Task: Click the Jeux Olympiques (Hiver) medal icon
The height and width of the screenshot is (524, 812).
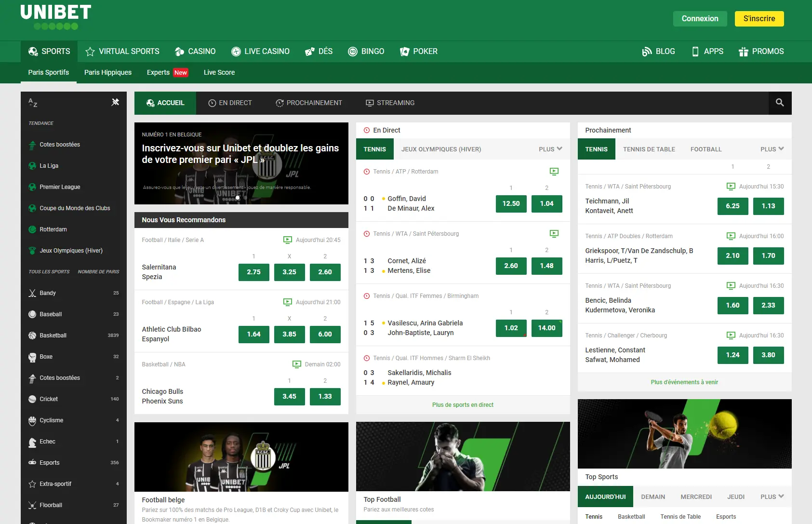Action: click(x=32, y=251)
